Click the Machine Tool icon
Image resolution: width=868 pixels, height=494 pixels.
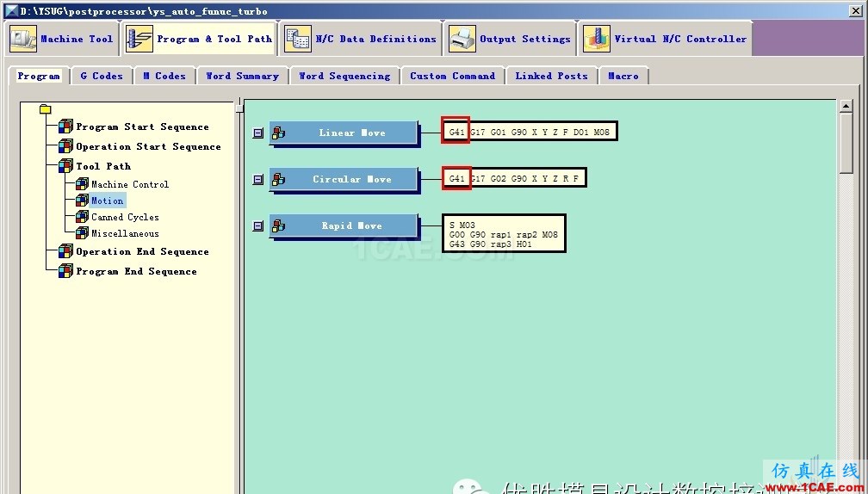pyautogui.click(x=23, y=39)
